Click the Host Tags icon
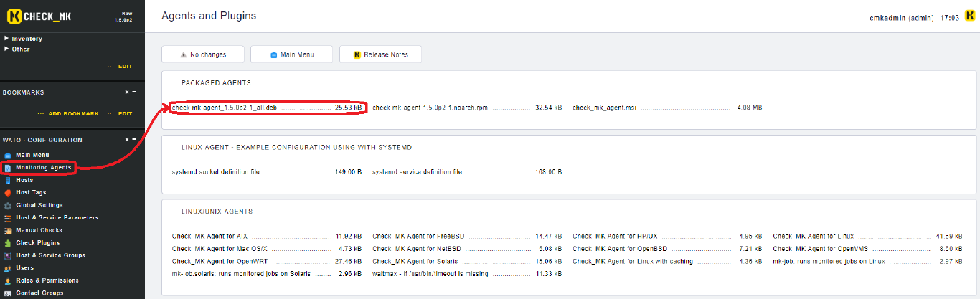 [x=8, y=193]
